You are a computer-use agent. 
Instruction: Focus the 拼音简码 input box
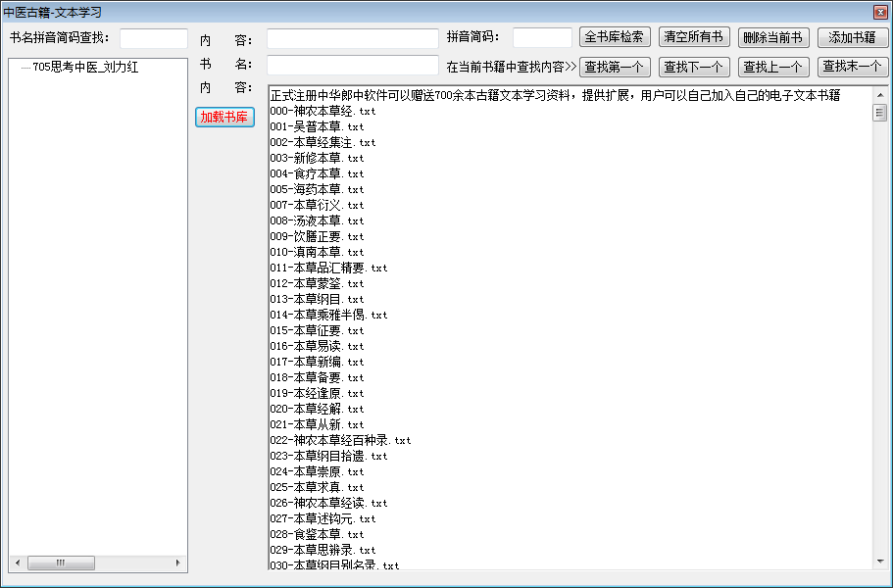click(x=542, y=37)
